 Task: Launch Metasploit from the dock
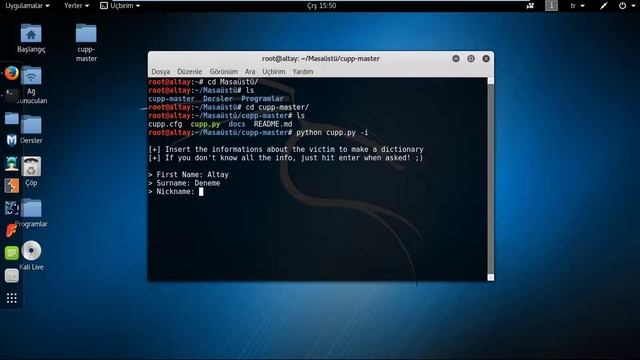tap(11, 140)
